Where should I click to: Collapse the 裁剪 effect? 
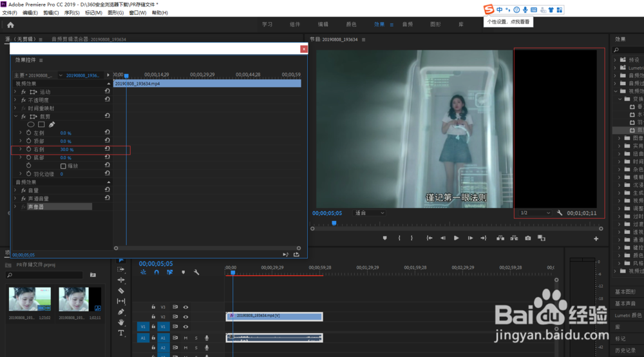pos(16,116)
